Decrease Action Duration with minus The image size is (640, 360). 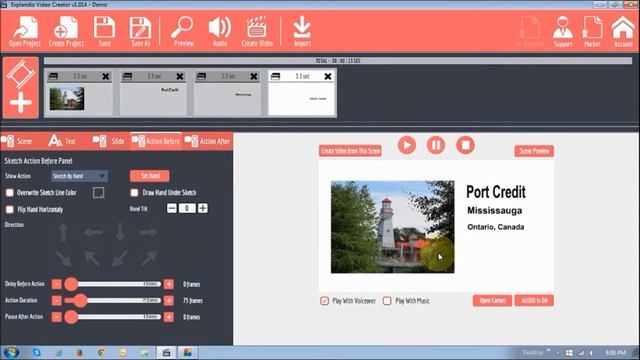(57, 300)
